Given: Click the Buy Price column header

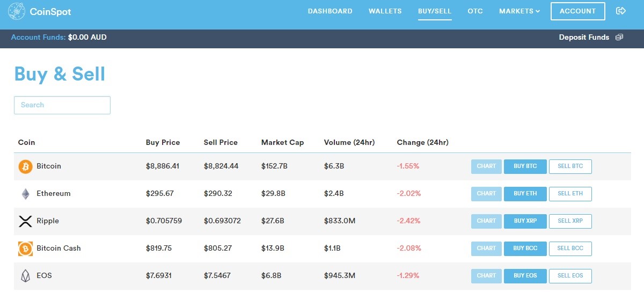Looking at the screenshot, I should 163,143.
